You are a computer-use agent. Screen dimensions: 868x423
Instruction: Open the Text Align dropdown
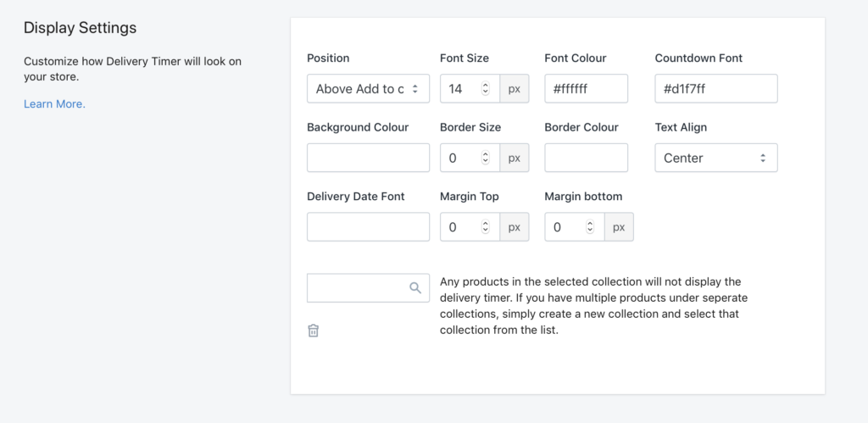click(x=715, y=158)
